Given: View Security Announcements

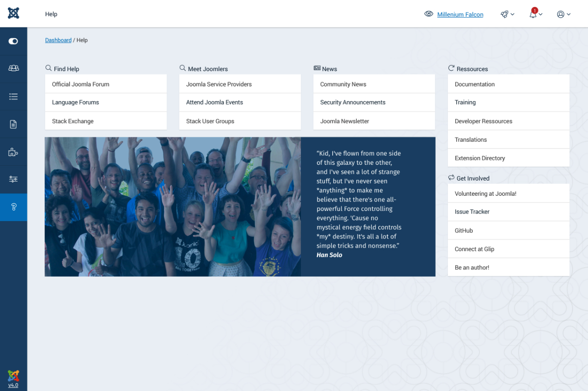Looking at the screenshot, I should (x=374, y=103).
